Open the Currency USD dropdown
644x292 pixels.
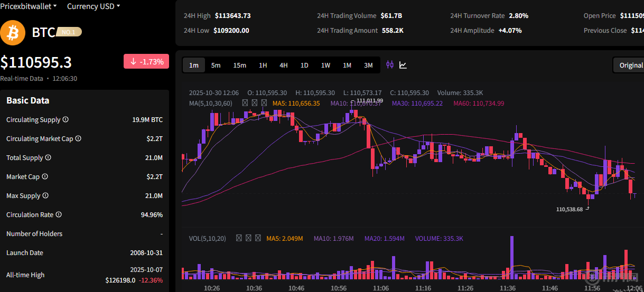pyautogui.click(x=93, y=6)
